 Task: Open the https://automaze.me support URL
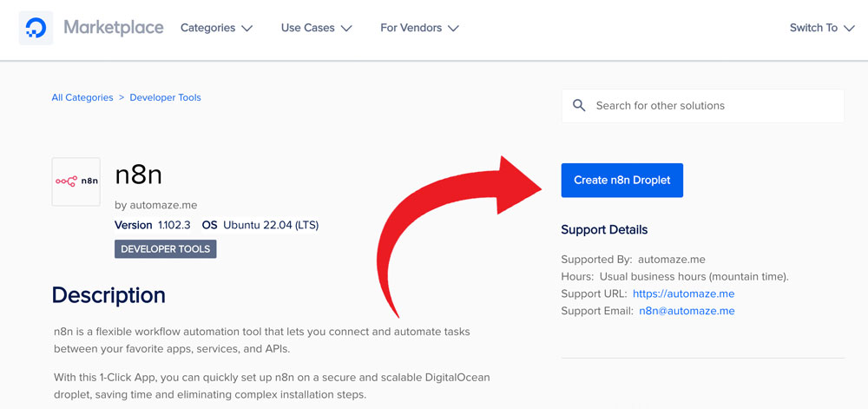pos(684,294)
